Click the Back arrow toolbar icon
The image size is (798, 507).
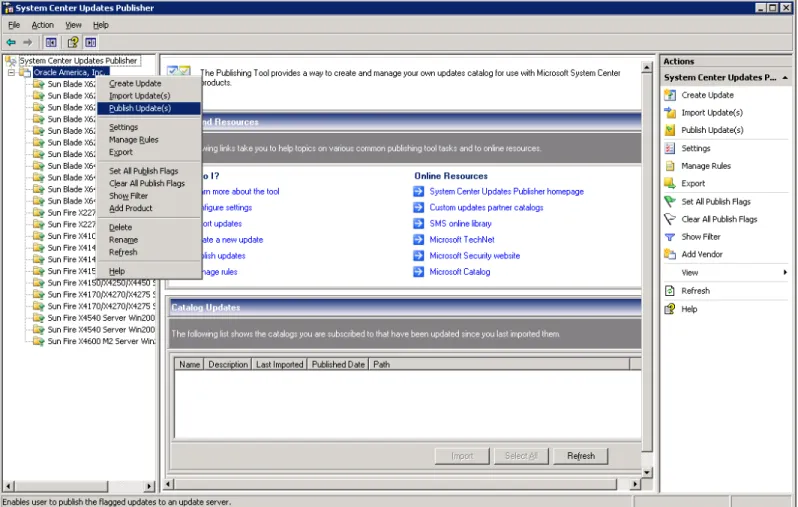click(11, 42)
